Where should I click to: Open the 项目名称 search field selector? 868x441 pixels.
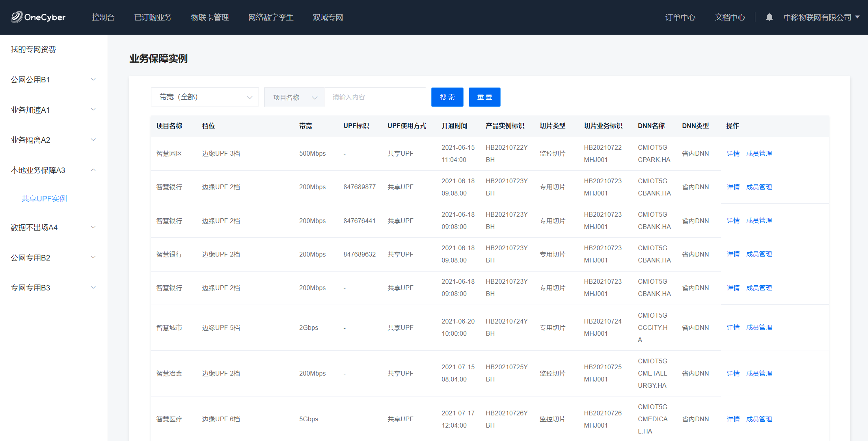tap(294, 97)
